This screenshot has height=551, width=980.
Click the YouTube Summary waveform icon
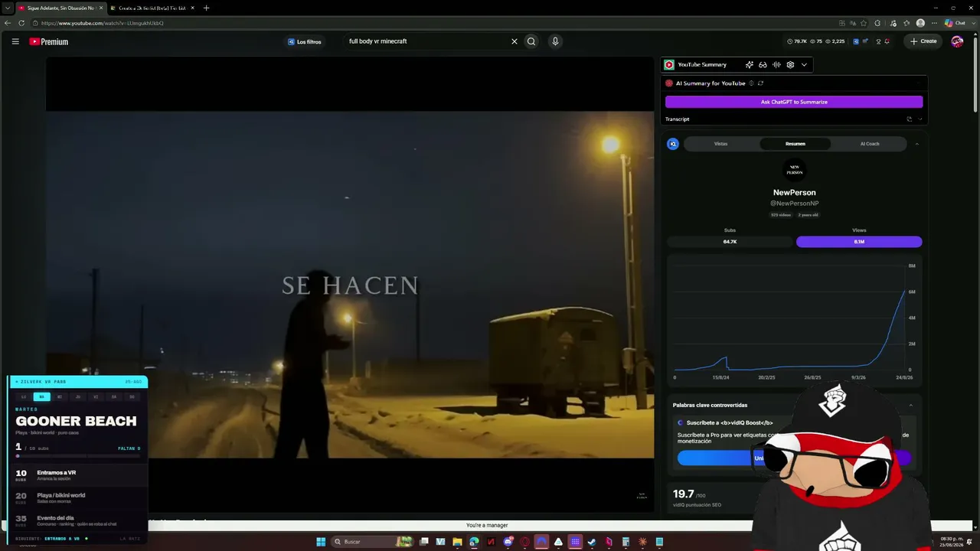(x=776, y=65)
